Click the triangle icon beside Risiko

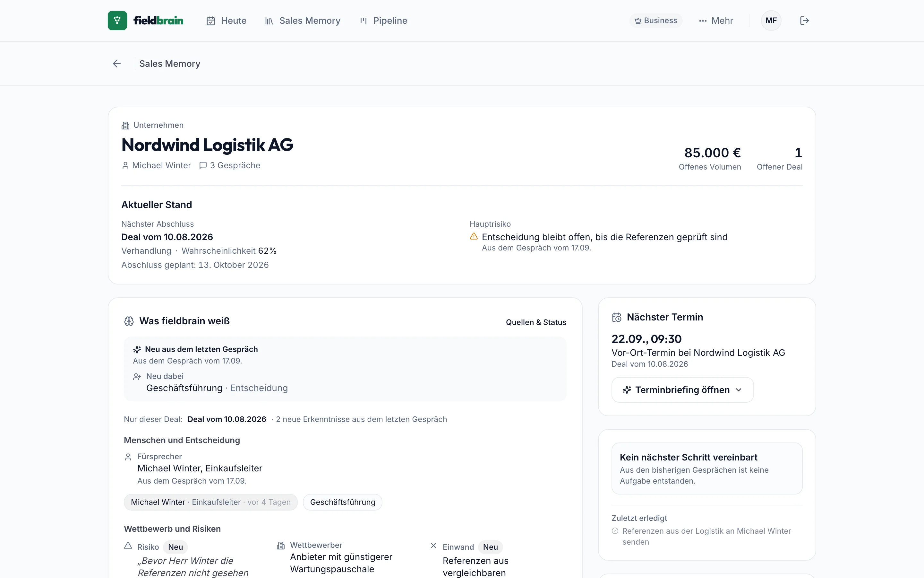128,546
